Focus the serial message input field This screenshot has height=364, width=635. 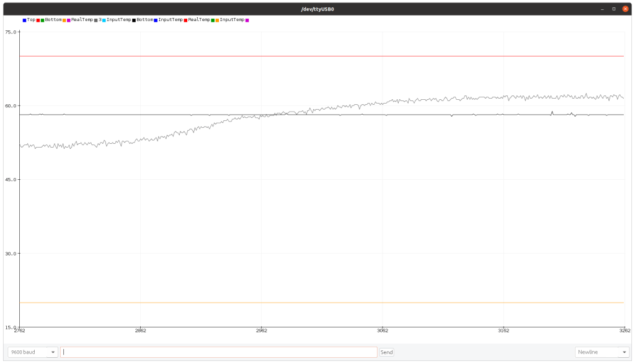tap(218, 352)
